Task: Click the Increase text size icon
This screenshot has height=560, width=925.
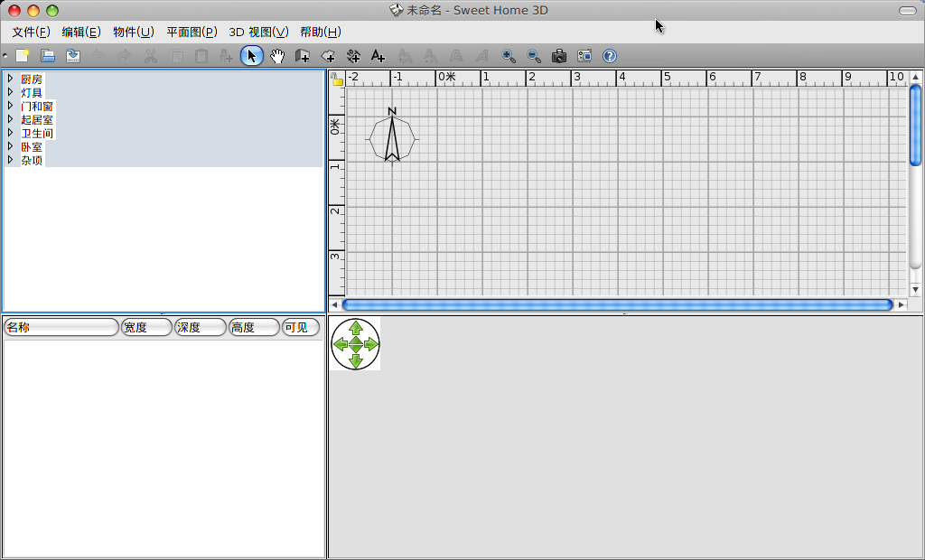Action: [x=405, y=56]
